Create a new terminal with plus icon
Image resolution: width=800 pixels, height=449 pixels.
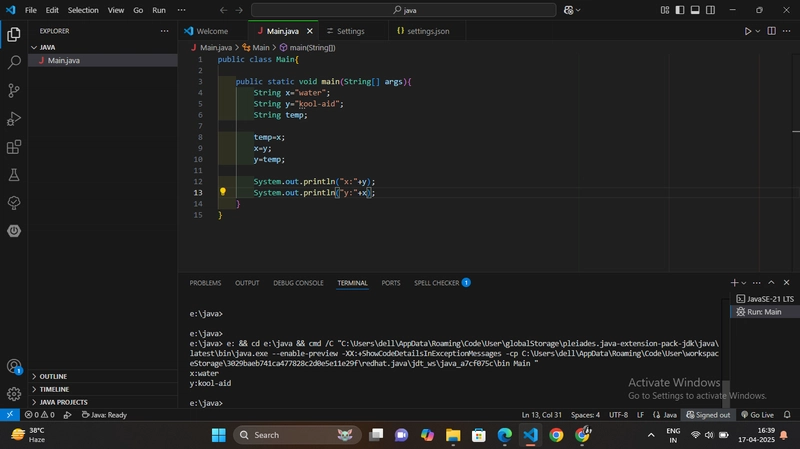point(734,283)
